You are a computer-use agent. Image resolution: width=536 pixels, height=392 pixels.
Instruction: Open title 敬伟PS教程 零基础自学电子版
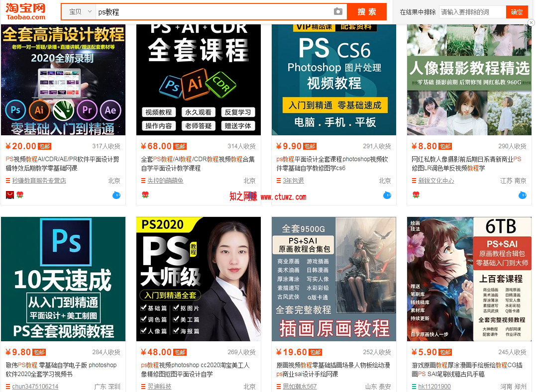pos(61,370)
